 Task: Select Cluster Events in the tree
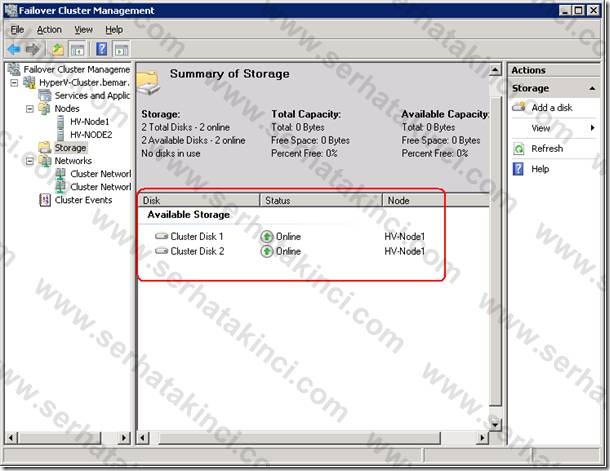[x=83, y=200]
